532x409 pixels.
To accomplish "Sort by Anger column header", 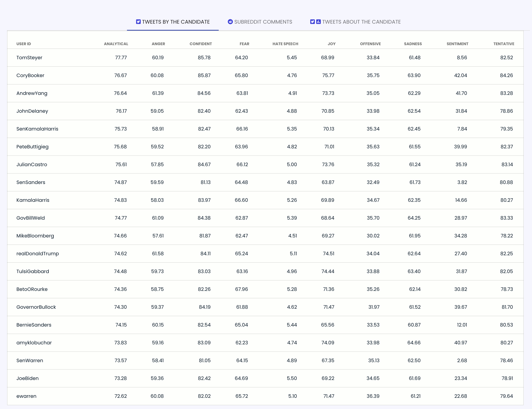I will pyautogui.click(x=158, y=44).
